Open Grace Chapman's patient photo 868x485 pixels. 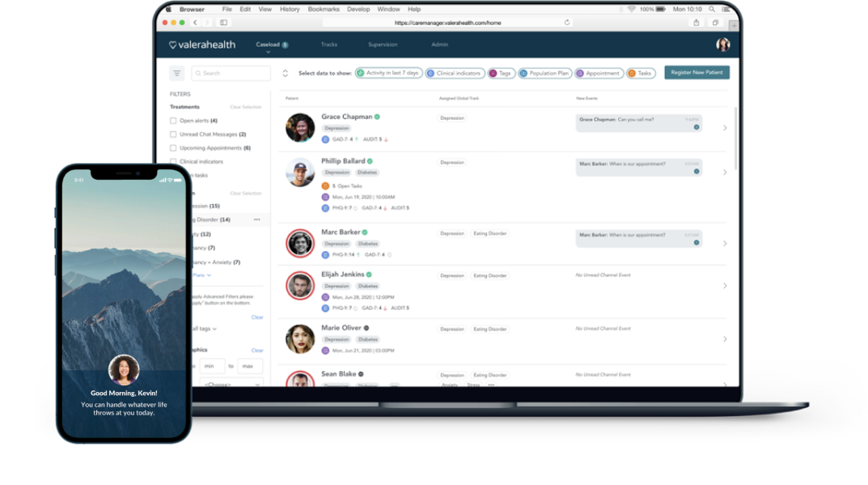(300, 127)
